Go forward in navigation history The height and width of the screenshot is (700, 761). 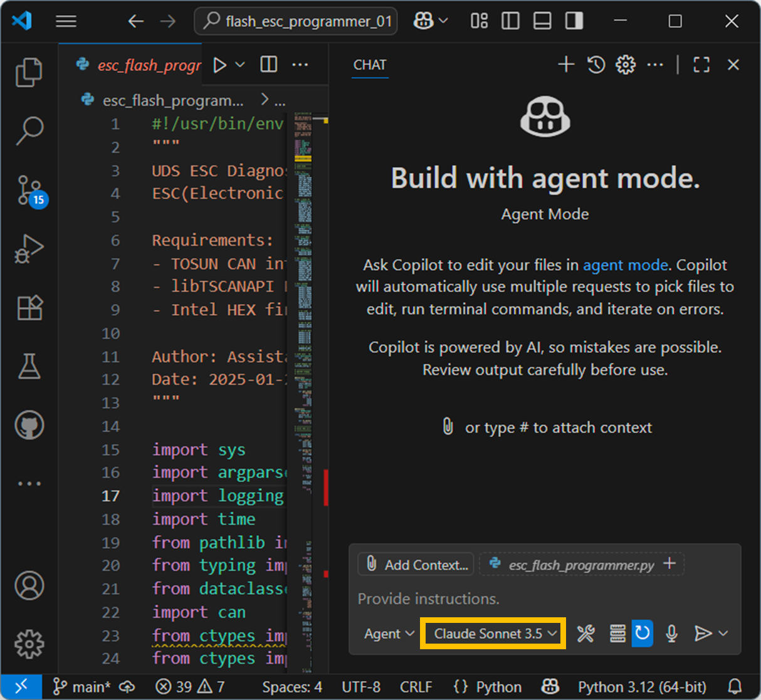pyautogui.click(x=168, y=21)
